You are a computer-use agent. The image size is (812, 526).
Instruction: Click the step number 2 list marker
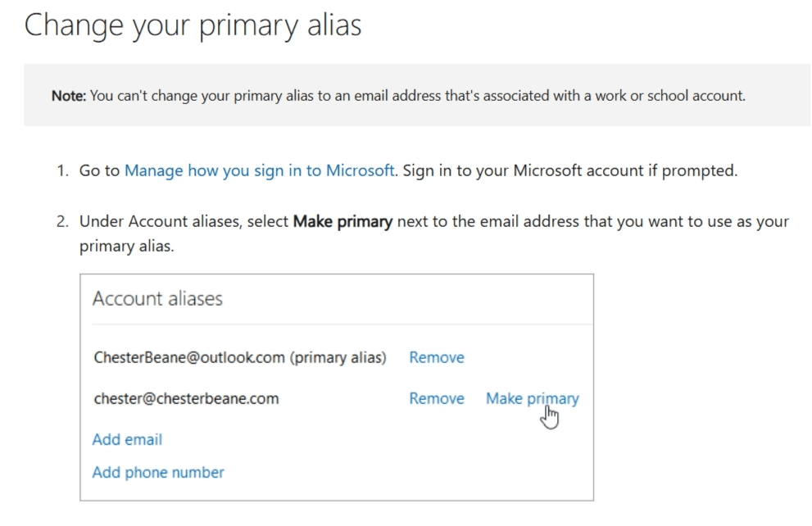[x=62, y=221]
